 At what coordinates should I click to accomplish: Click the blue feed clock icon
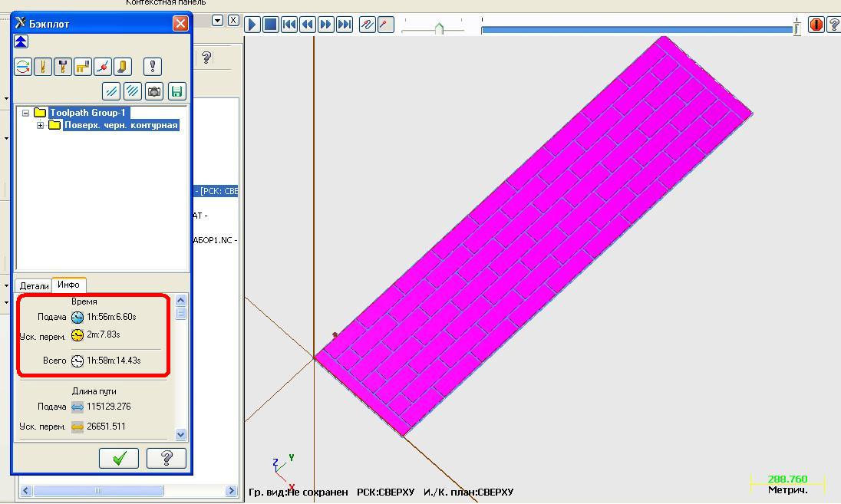click(x=78, y=318)
